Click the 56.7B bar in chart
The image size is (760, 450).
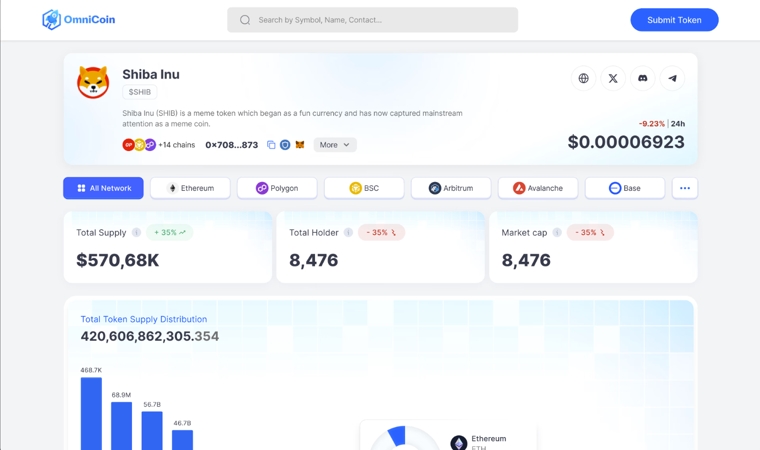pos(152,431)
